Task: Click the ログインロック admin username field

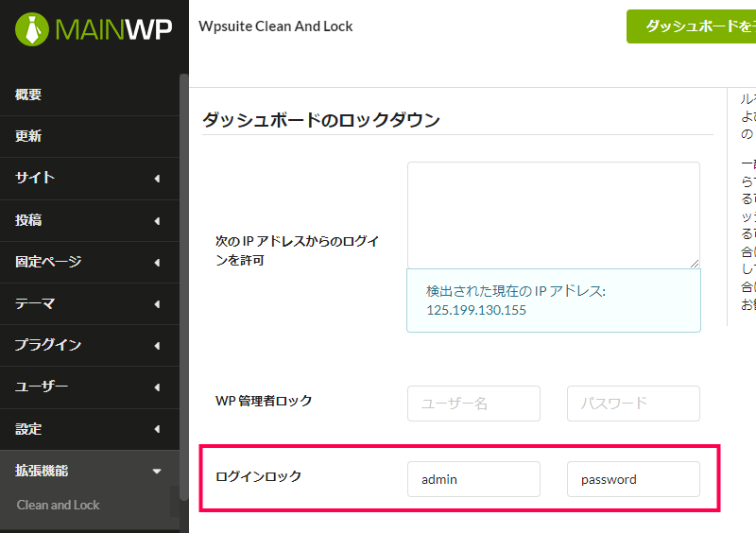Action: coord(473,479)
